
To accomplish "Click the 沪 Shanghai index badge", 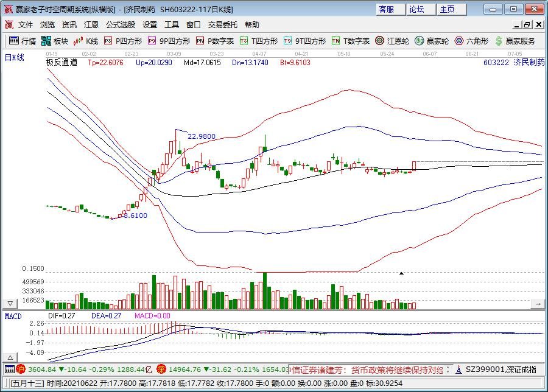I will point(21,369).
